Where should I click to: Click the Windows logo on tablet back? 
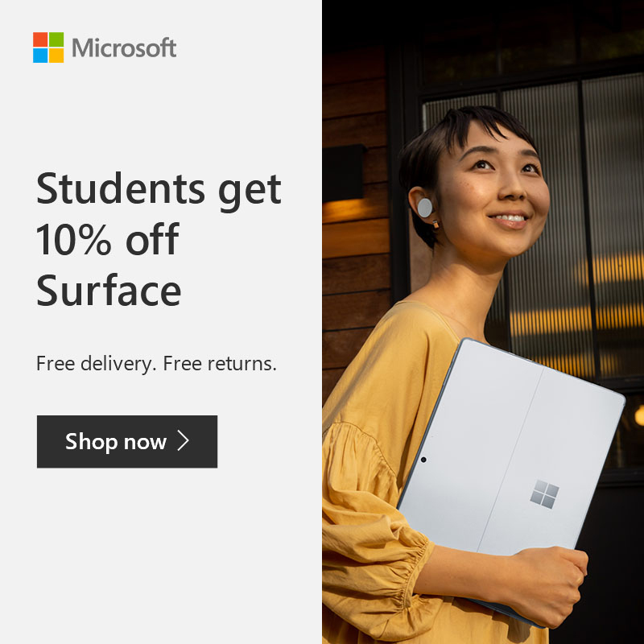click(544, 494)
